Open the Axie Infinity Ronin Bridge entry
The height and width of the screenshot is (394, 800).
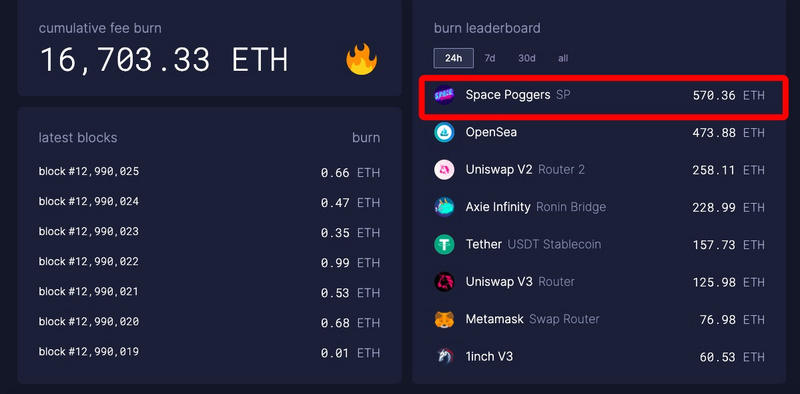[x=599, y=207]
